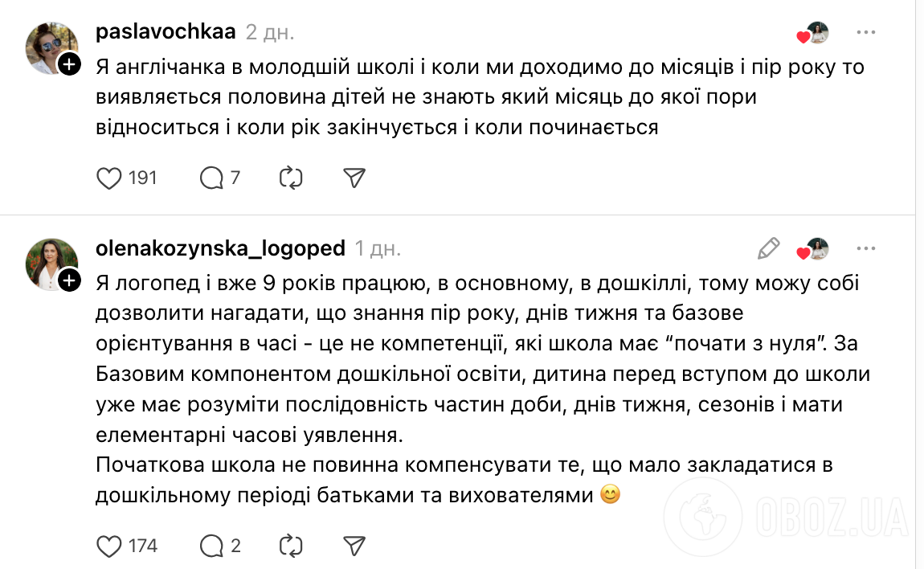Open the more options menu on paslavochkaa's post
924x569 pixels.
click(865, 32)
